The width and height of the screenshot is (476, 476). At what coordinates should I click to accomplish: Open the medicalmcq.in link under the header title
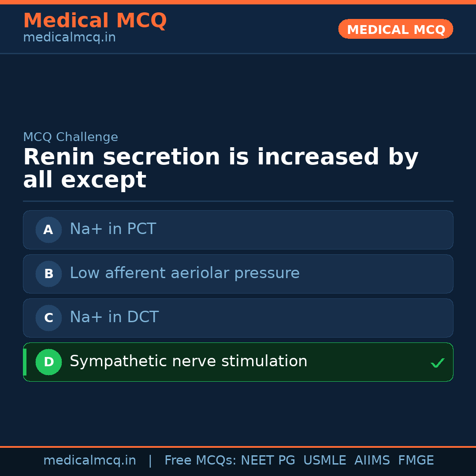69,38
